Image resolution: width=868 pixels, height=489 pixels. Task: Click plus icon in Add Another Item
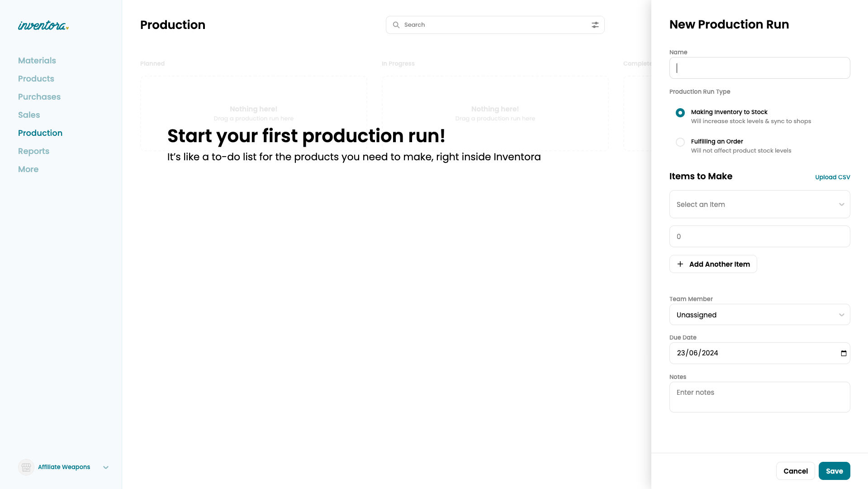(680, 264)
